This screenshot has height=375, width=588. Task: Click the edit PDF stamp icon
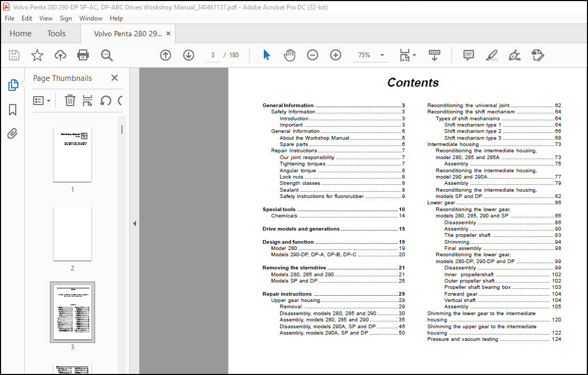click(x=538, y=55)
